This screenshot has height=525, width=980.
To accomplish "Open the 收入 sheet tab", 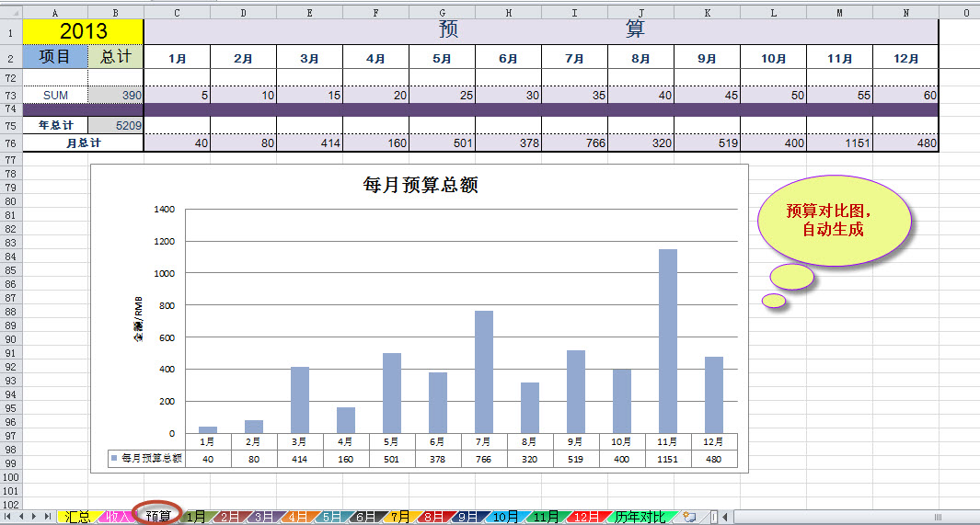I will [x=117, y=517].
